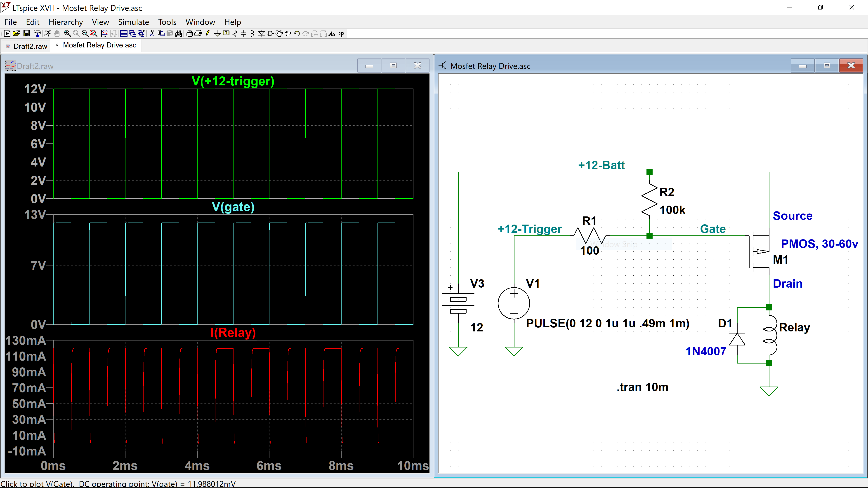Tile windows using the toolbar icon
Image resolution: width=868 pixels, height=488 pixels.
(x=124, y=34)
